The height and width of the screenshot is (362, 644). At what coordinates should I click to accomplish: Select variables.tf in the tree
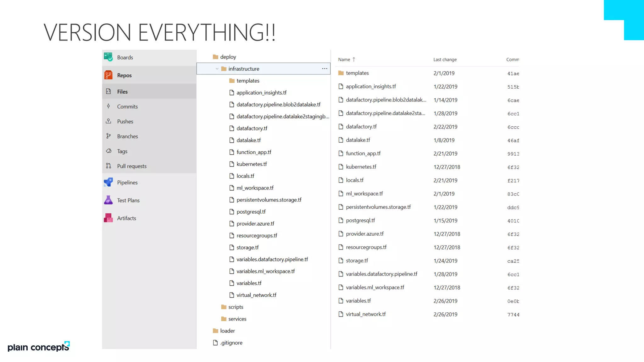(x=249, y=283)
